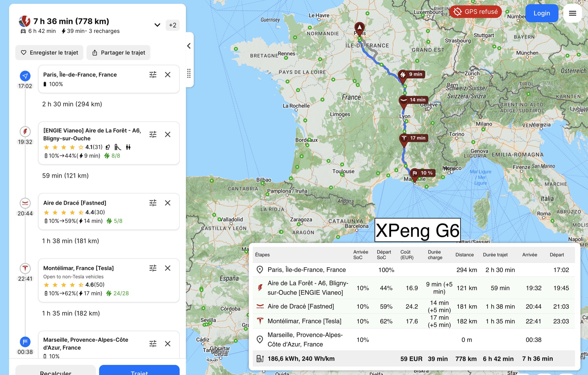Click the destination flag icon at 00:38
This screenshot has width=588, height=375.
(x=25, y=342)
